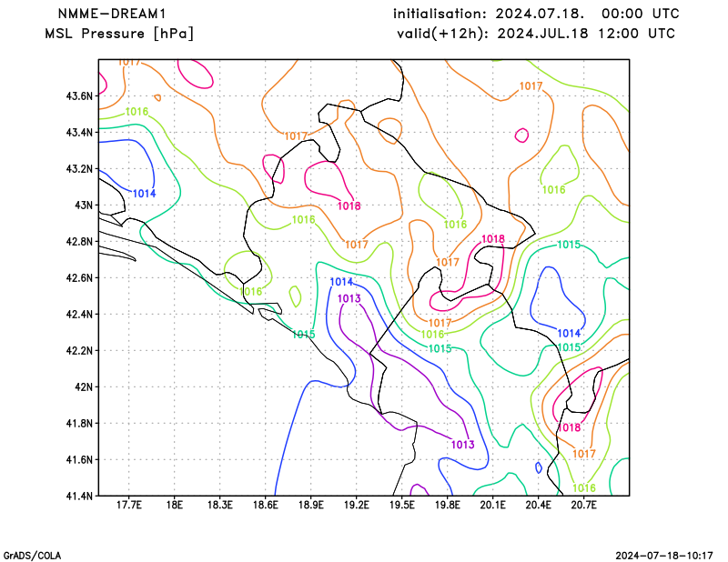Click the 42.8N latitude axis label

pyautogui.click(x=79, y=241)
